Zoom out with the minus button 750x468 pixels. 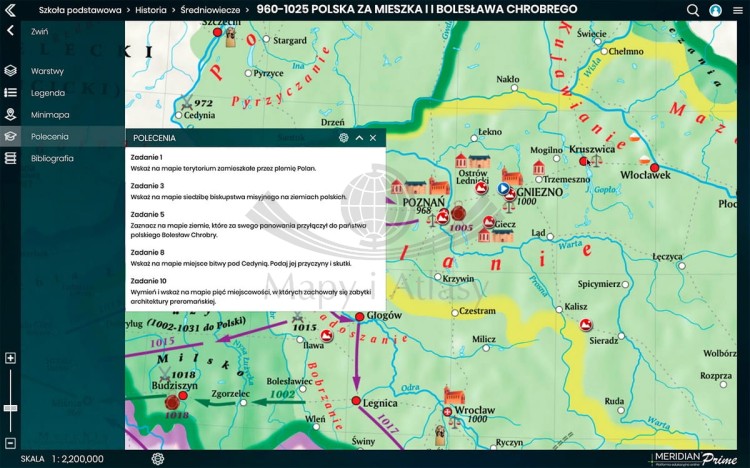pyautogui.click(x=10, y=443)
